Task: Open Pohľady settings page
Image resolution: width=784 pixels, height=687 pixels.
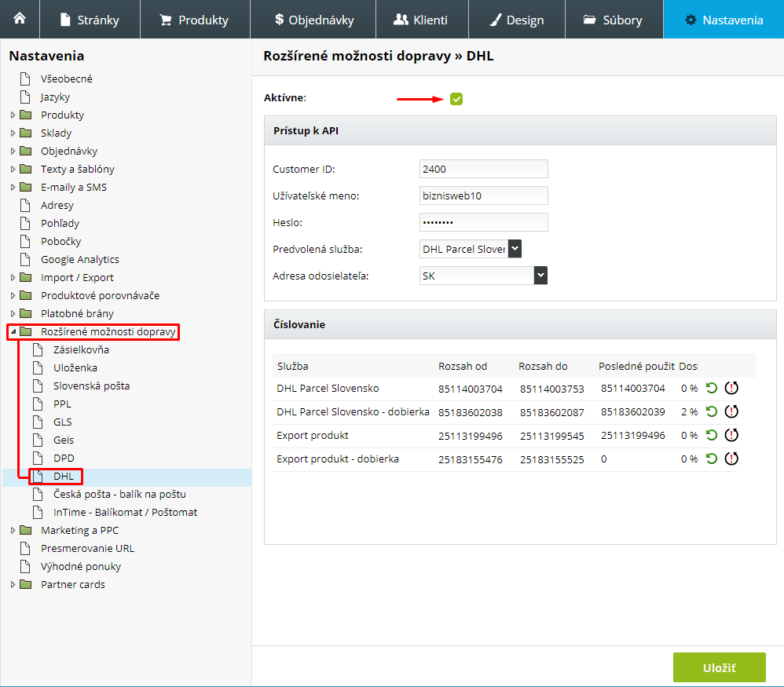Action: point(60,223)
